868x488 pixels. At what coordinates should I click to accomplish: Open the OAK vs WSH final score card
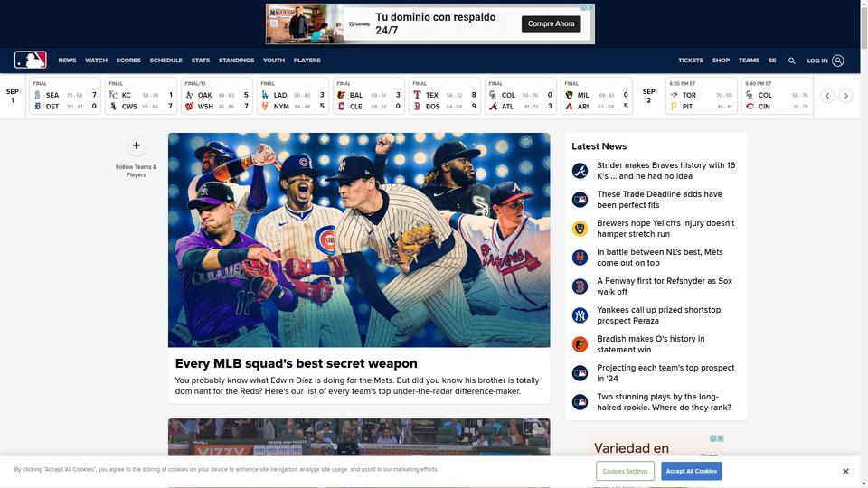click(217, 96)
